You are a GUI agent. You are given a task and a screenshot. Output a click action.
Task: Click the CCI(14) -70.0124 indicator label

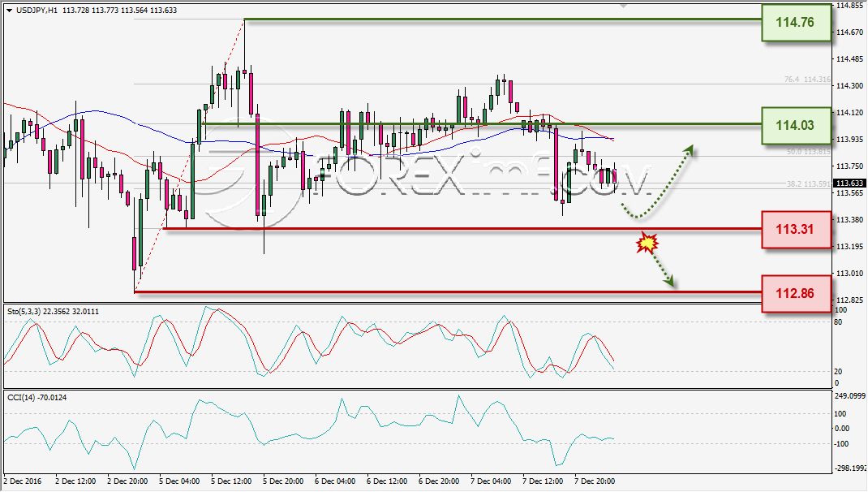pos(37,397)
